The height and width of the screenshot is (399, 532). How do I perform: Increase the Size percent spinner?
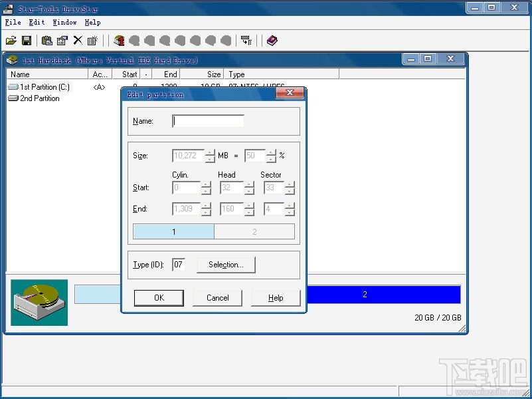[271, 152]
